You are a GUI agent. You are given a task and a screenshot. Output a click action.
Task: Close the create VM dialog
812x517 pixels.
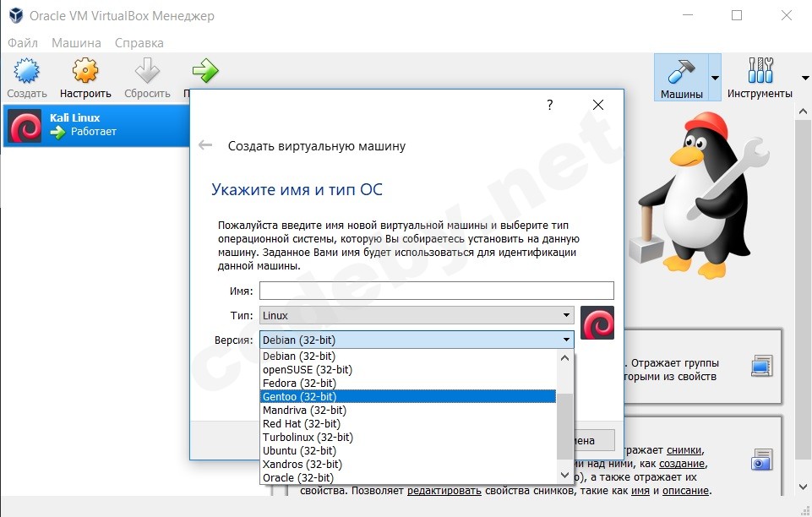[598, 105]
